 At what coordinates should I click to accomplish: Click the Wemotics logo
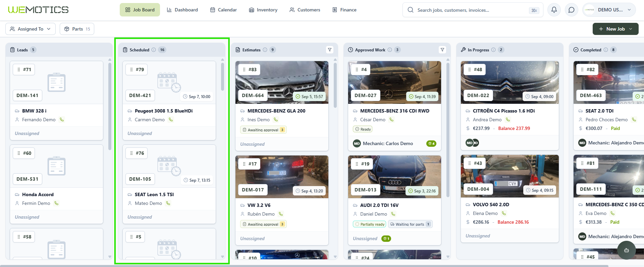(x=38, y=10)
